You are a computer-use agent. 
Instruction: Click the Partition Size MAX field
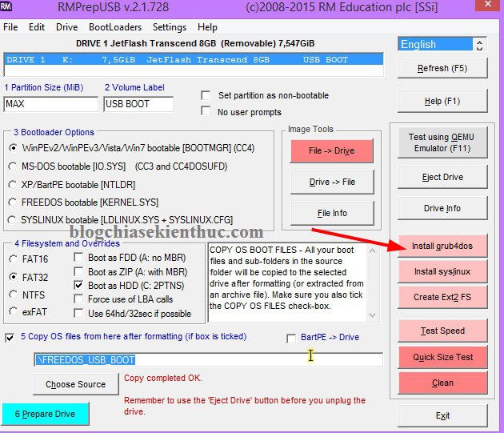pos(50,104)
